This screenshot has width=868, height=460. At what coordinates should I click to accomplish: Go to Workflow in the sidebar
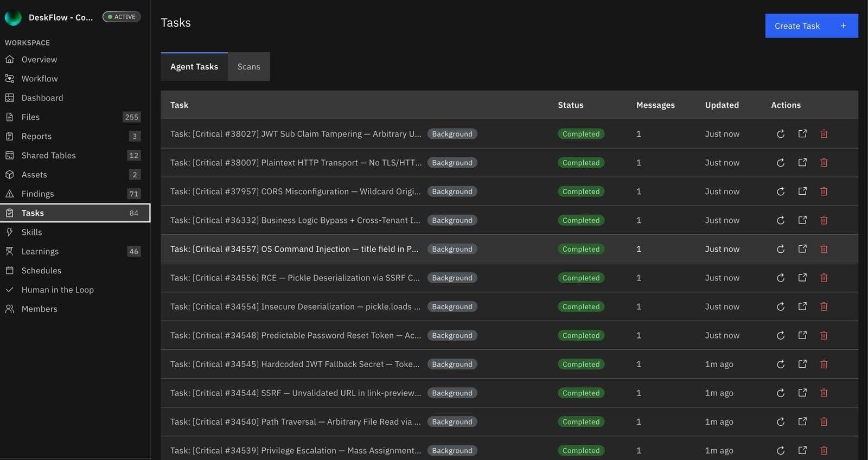tap(75, 79)
